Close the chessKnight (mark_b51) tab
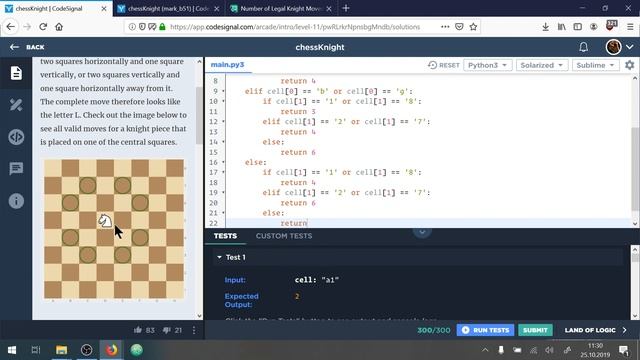640x360 pixels. tap(216, 8)
